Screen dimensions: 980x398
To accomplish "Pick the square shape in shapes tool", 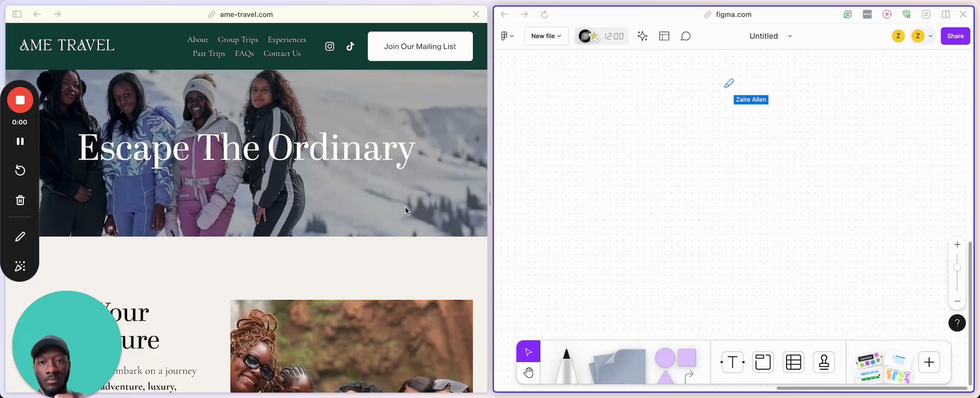I will (687, 358).
